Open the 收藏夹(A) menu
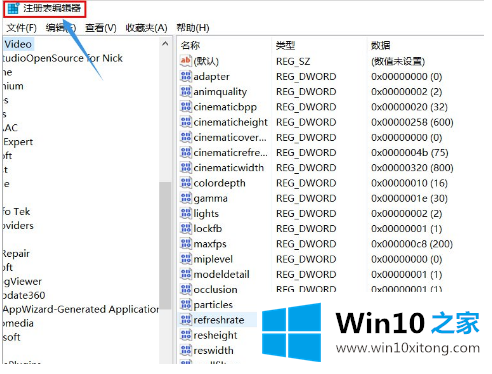Screen dimensions: 492x374 pyautogui.click(x=146, y=28)
